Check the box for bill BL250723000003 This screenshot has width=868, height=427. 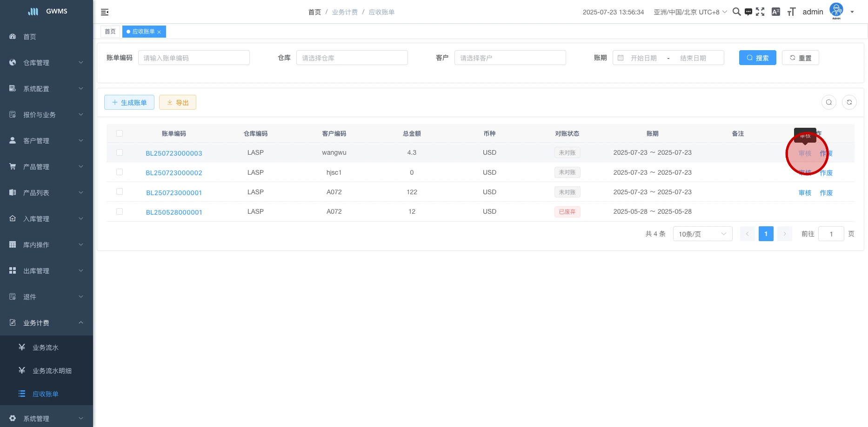pyautogui.click(x=120, y=152)
